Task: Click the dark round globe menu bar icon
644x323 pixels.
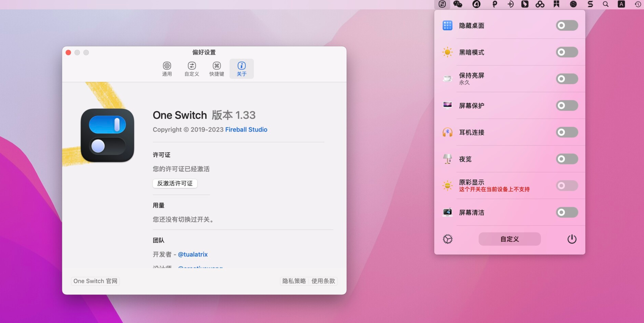Action: click(x=573, y=4)
